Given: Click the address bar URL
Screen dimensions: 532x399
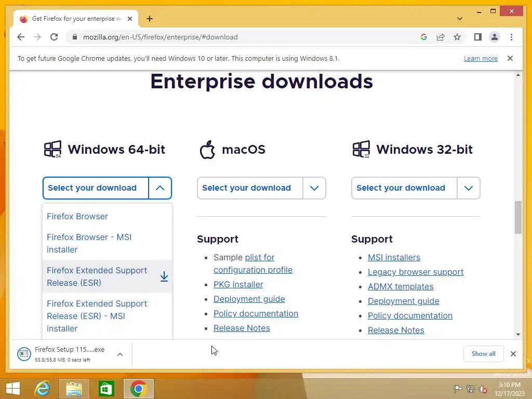Looking at the screenshot, I should (160, 37).
